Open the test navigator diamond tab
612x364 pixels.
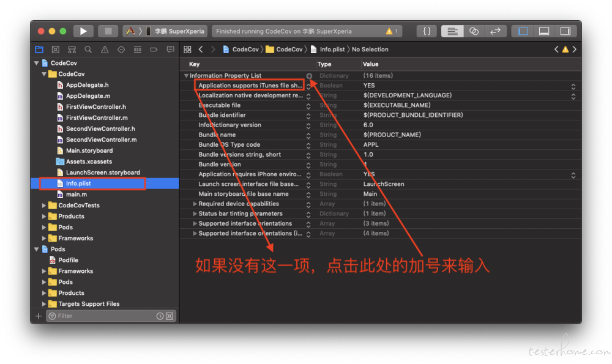coord(121,50)
